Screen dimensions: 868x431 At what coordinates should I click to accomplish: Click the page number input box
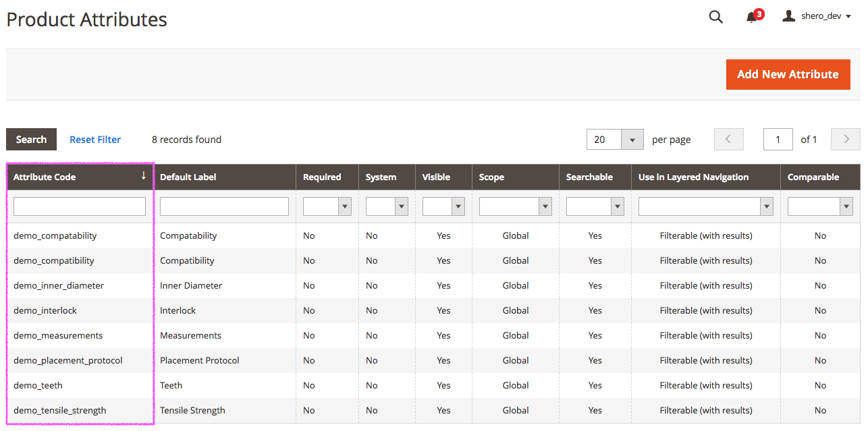pyautogui.click(x=778, y=139)
